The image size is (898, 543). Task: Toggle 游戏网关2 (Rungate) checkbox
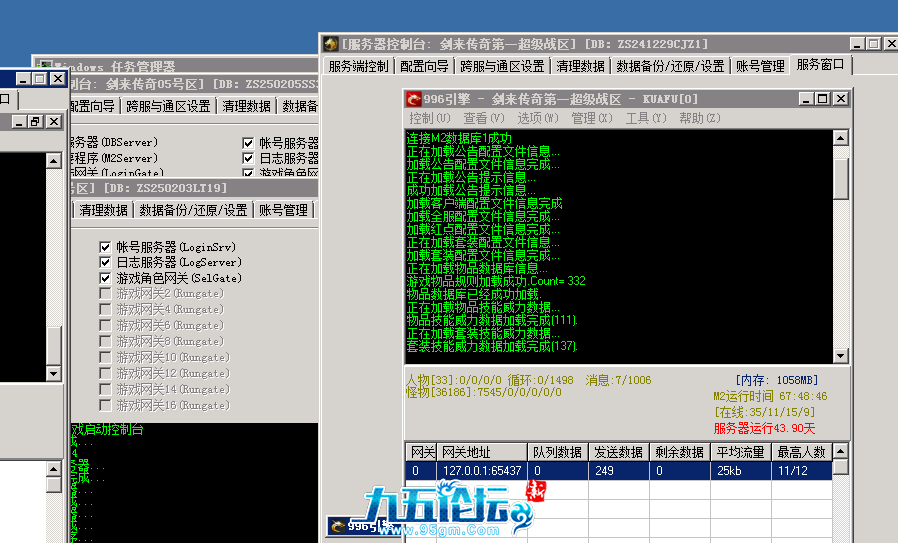[x=105, y=293]
